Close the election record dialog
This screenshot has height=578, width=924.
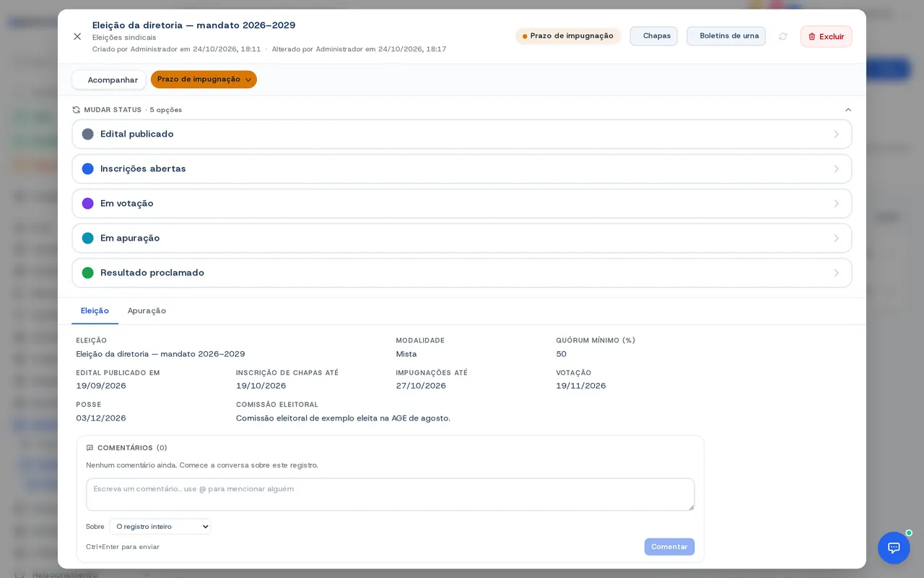coord(77,36)
